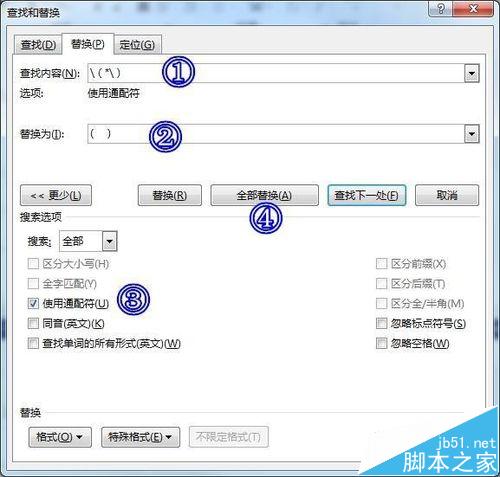
Task: Select the 替换(P) tab
Action: pos(88,44)
